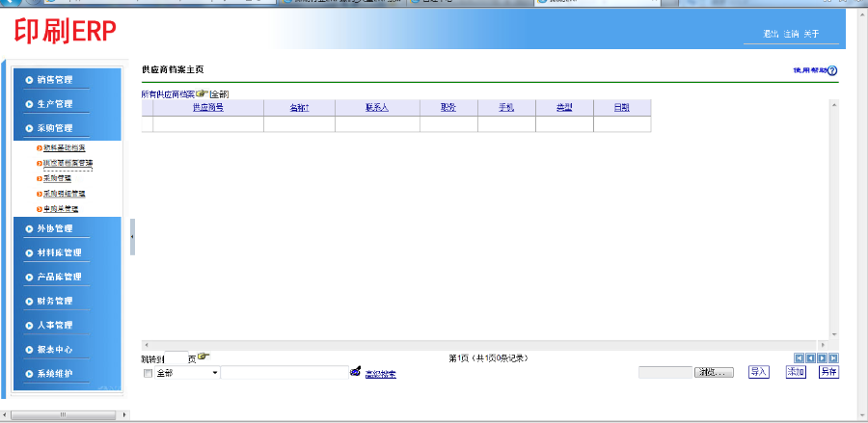Sort the table by 手机 column header

pyautogui.click(x=506, y=108)
